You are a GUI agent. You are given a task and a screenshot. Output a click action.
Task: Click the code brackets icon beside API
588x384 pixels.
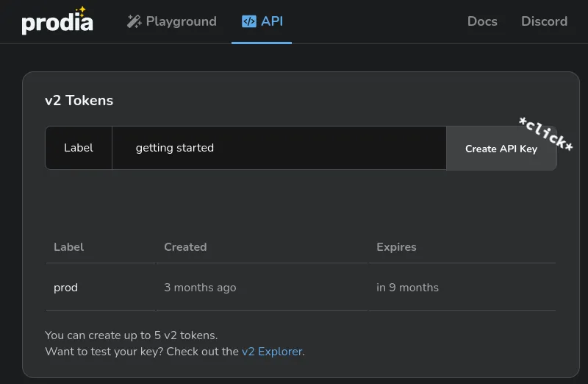(x=249, y=21)
